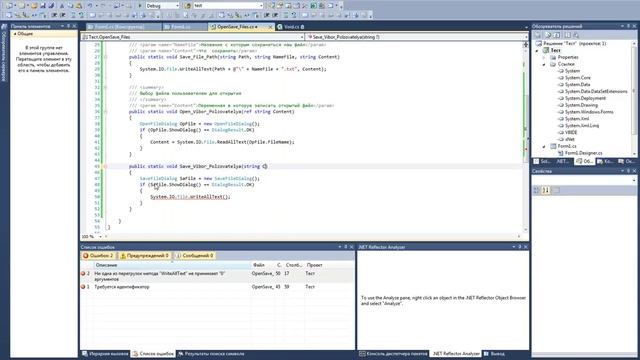Expand the Properties node in Solution Explorer
The height and width of the screenshot is (360, 640).
click(544, 58)
